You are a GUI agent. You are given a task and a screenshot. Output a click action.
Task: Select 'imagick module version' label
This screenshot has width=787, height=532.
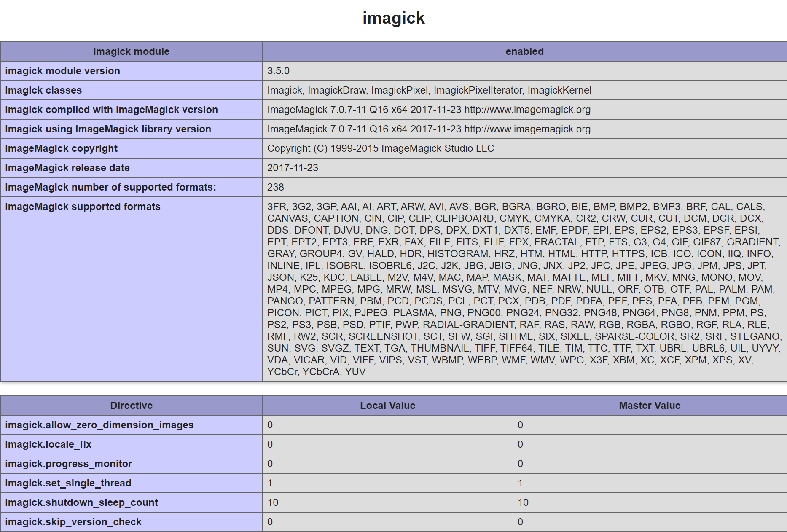coord(62,71)
